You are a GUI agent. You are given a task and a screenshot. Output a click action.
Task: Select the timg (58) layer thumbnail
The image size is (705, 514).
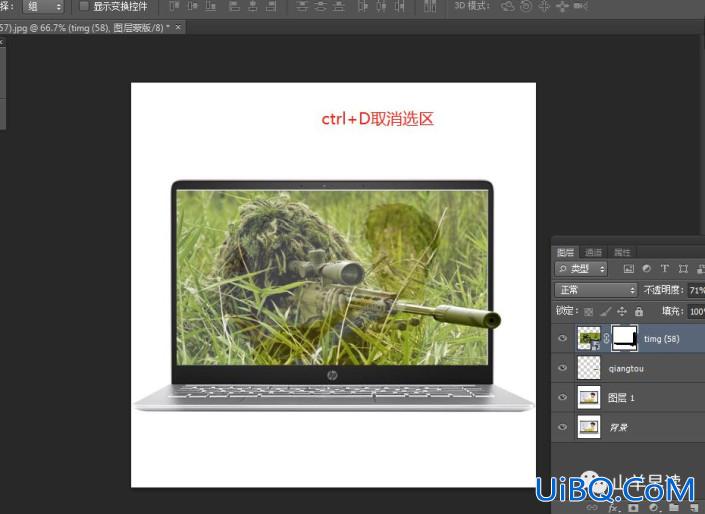pos(589,339)
